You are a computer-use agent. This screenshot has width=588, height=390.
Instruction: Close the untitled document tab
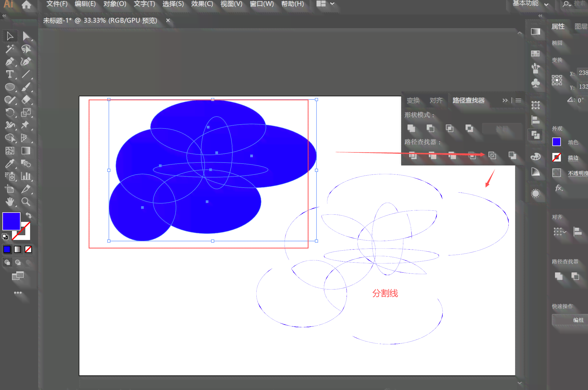168,20
